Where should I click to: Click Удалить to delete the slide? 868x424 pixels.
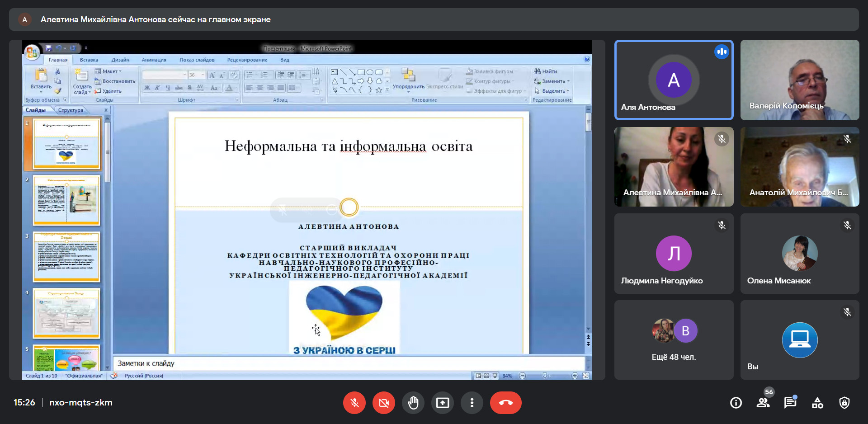(108, 91)
